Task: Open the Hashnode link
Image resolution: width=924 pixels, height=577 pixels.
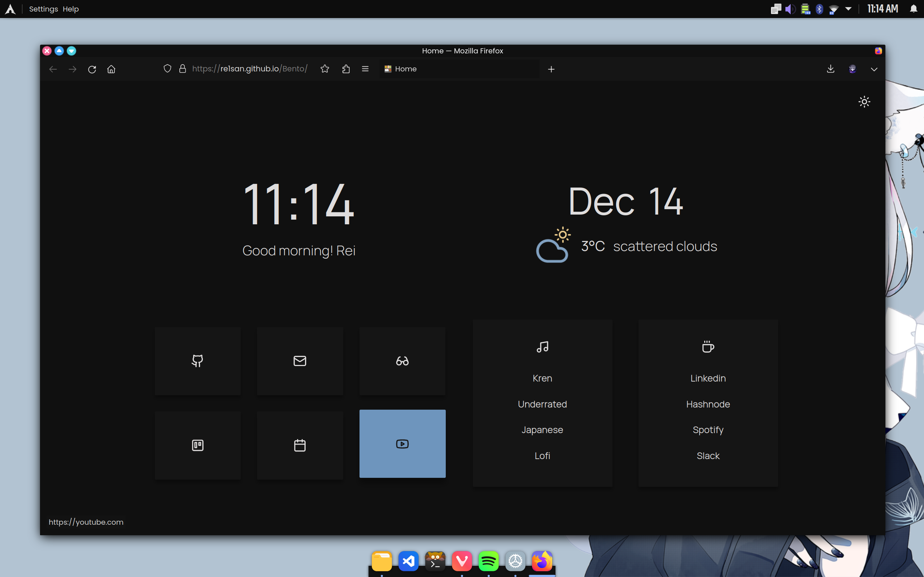Action: (708, 404)
